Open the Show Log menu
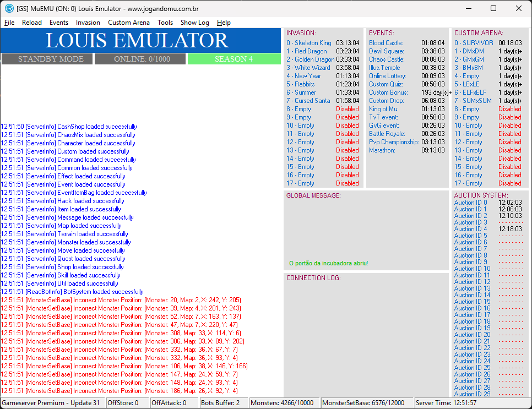This screenshot has height=409, width=532. click(x=195, y=23)
